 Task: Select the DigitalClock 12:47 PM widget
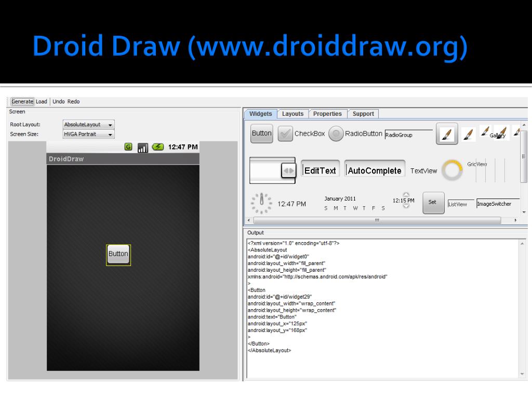pyautogui.click(x=292, y=204)
